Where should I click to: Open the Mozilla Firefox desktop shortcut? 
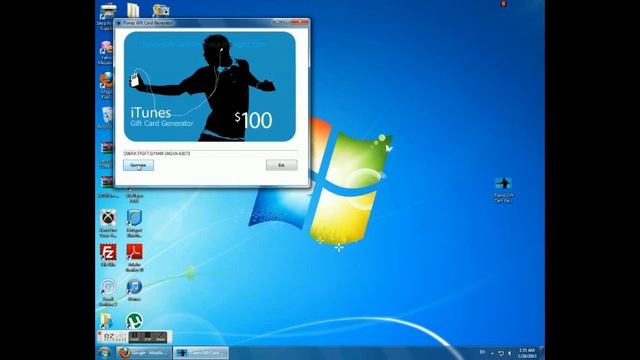(106, 85)
